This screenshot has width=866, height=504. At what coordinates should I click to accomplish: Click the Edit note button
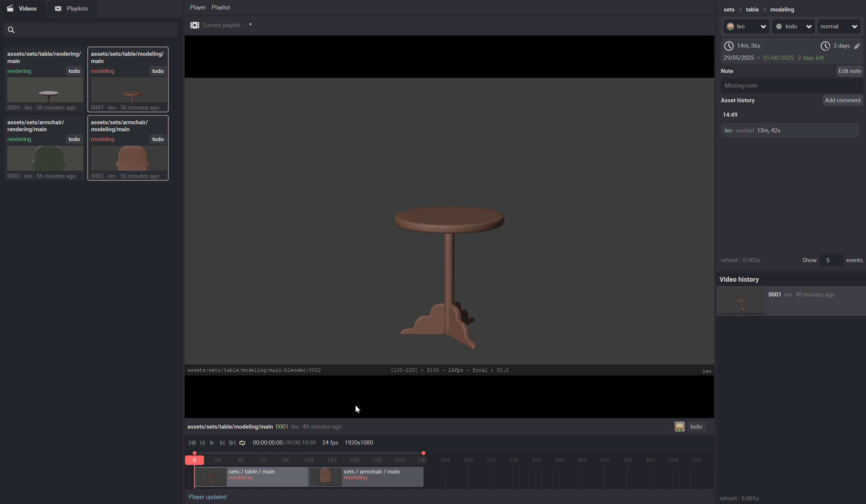849,71
